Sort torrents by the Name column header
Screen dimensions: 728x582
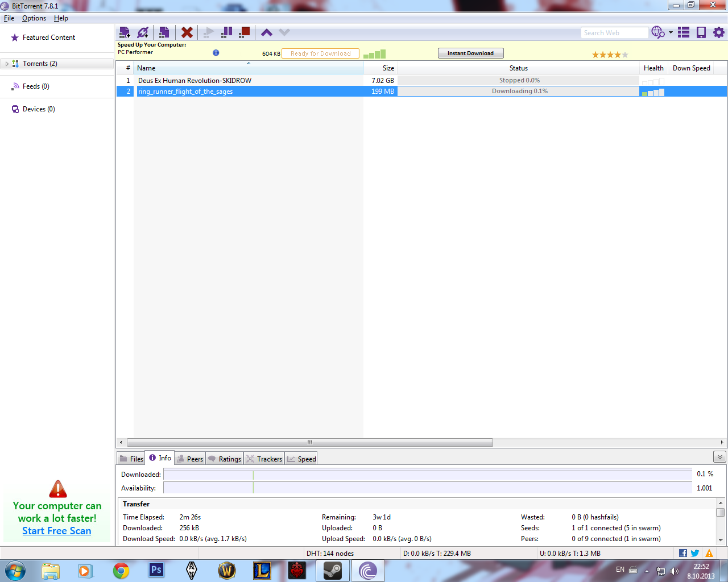click(x=249, y=68)
